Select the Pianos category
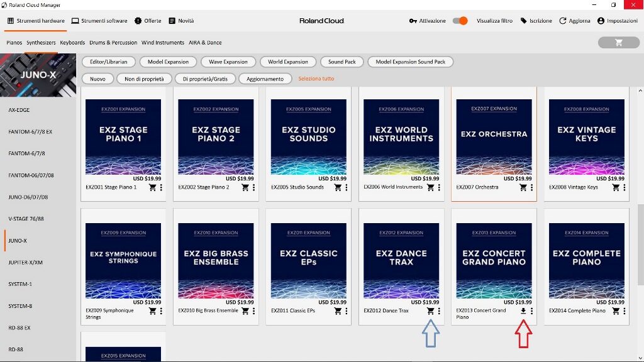The width and height of the screenshot is (644, 362). tap(14, 43)
